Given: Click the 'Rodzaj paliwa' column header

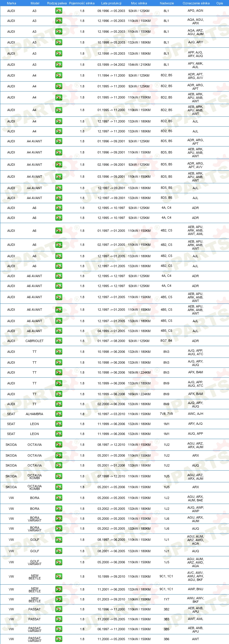Looking at the screenshot, I should click(57, 3).
